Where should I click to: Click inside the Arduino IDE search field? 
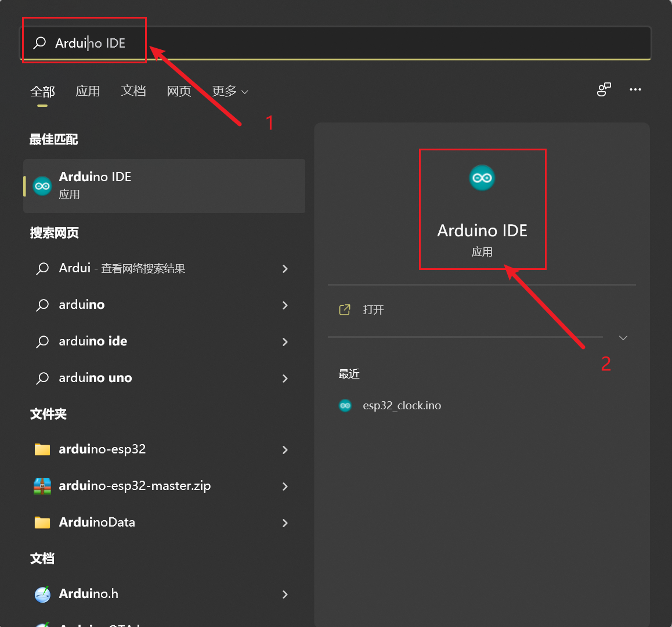pyautogui.click(x=336, y=43)
